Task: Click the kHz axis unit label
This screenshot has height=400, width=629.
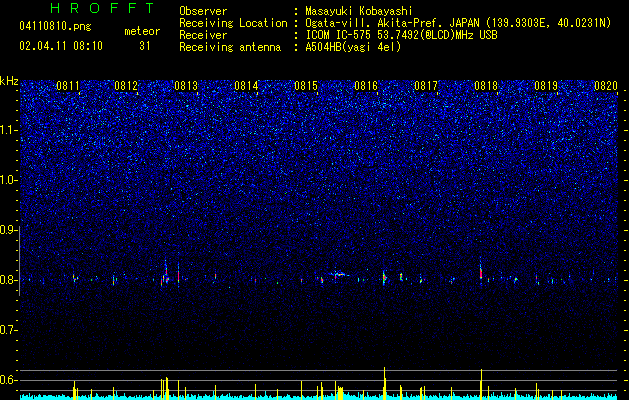Action: (9, 81)
